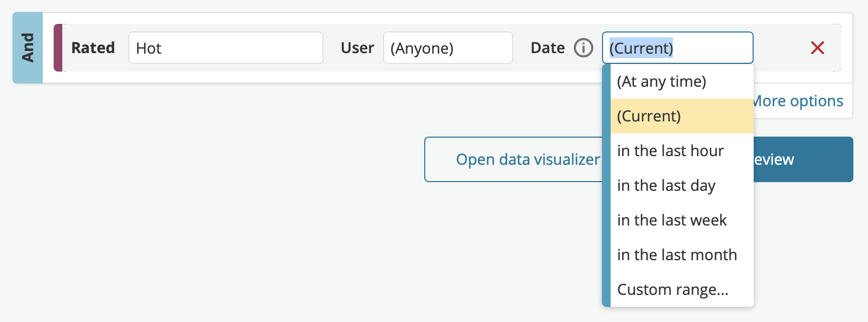The width and height of the screenshot is (868, 322).
Task: Remove the Rated filter with red X
Action: pos(818,48)
